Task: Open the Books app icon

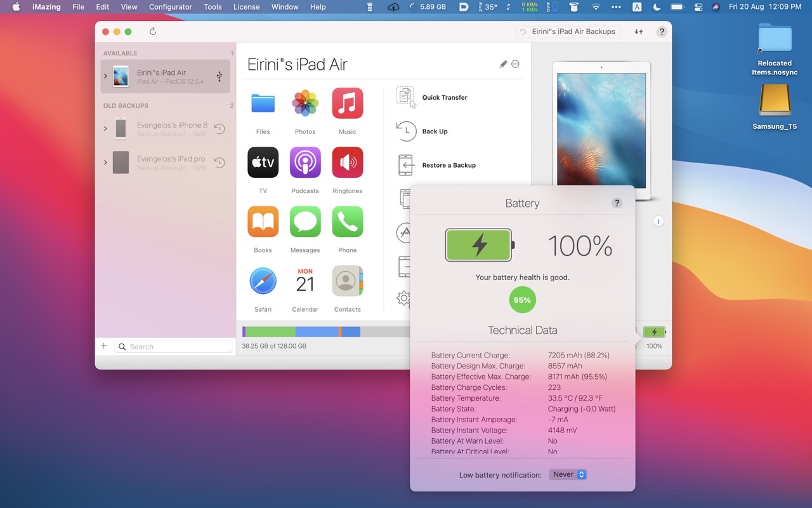Action: pos(263,222)
